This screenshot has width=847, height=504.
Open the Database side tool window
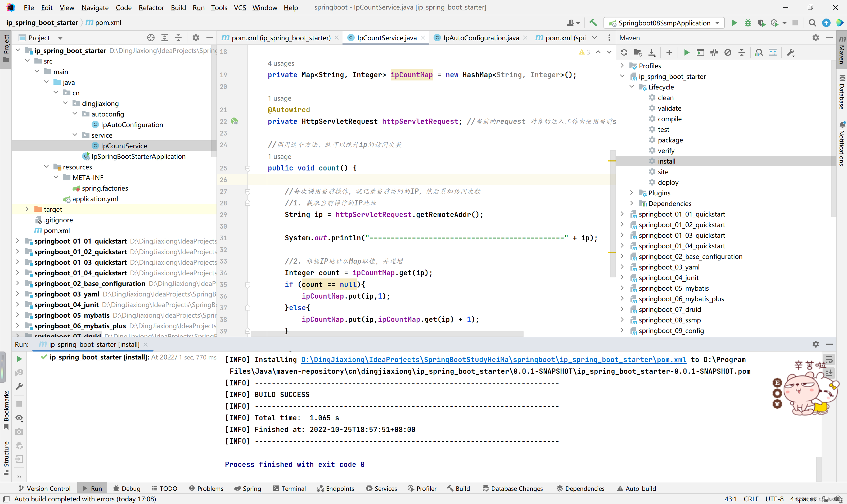[841, 92]
